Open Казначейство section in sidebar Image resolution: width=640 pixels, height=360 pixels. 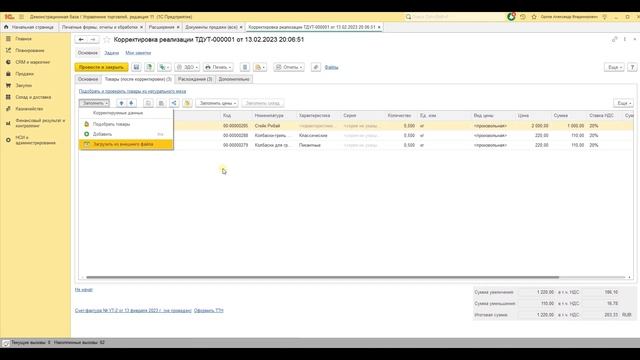tap(29, 109)
